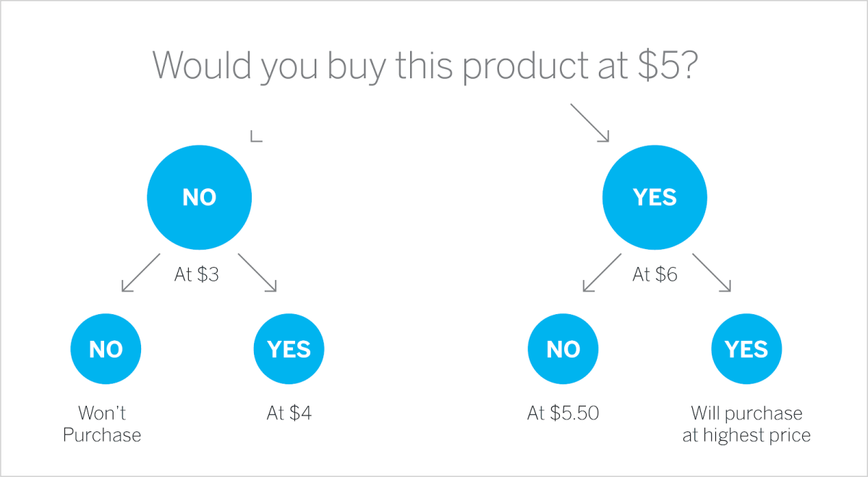This screenshot has height=477, width=868.
Task: Choose the YES circle above Will purchase text
Action: tap(746, 350)
